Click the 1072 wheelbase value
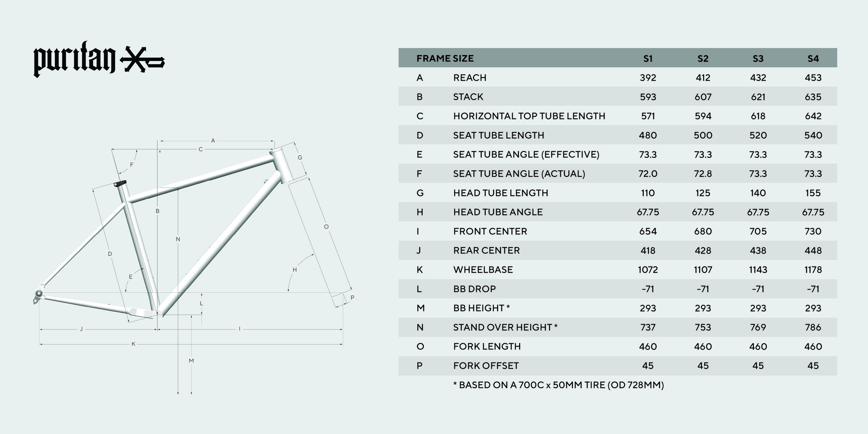Screen dimensions: 868x434 (x=648, y=269)
